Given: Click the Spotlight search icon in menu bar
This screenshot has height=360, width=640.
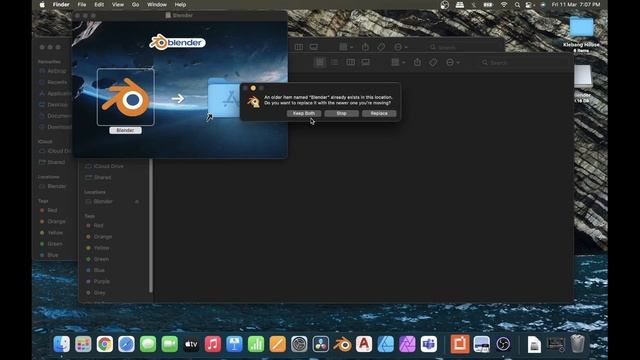Looking at the screenshot, I should [x=517, y=5].
